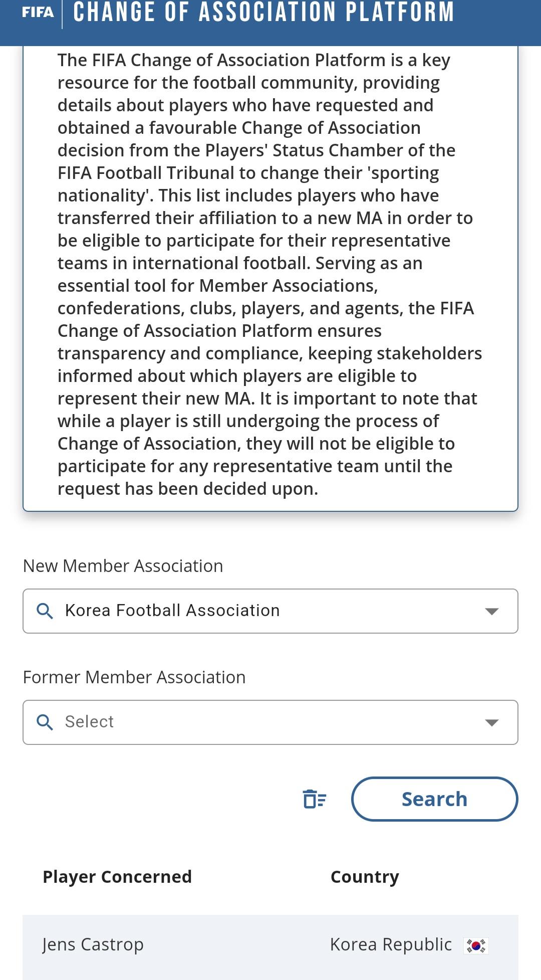
Task: Click the South Korea flag icon
Action: (476, 945)
